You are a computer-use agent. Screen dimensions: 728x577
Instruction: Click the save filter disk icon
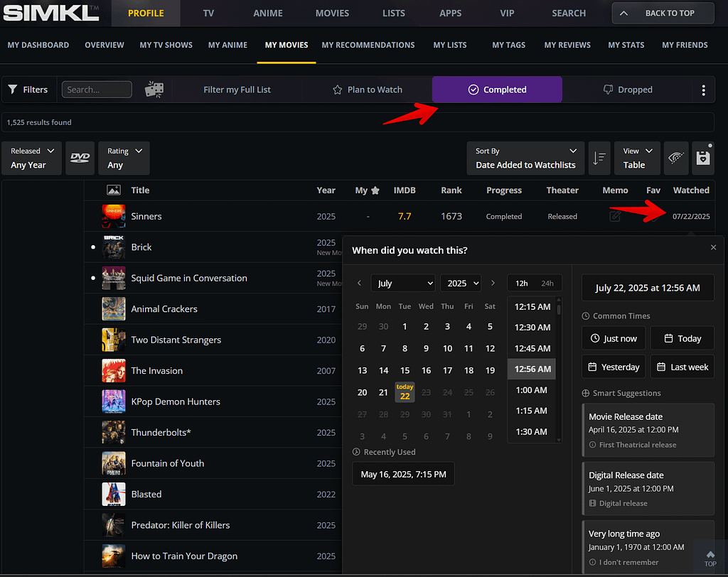(x=703, y=158)
